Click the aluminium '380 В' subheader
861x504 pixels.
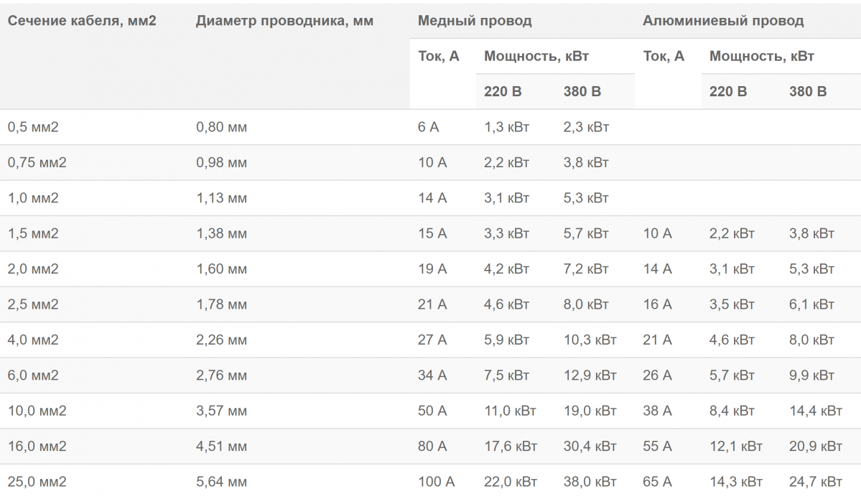pos(808,91)
